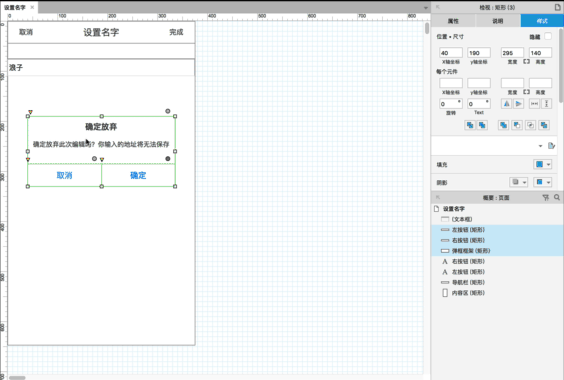564x380 pixels.
Task: Click the auto-fit width icon
Action: (535, 104)
